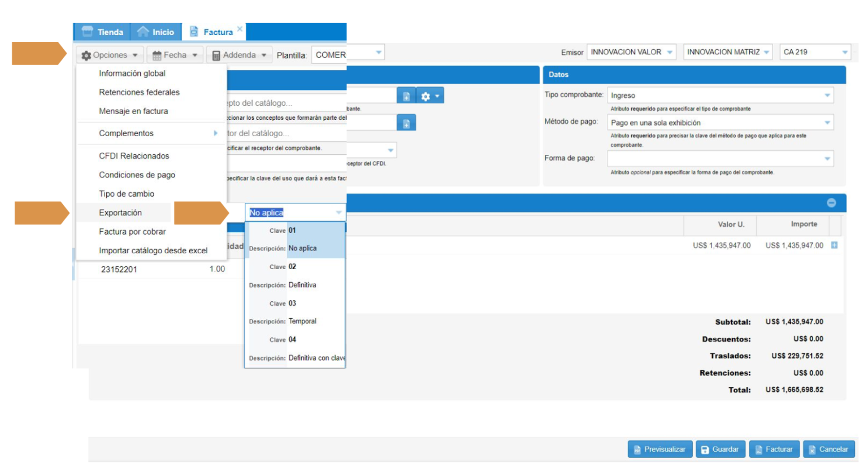Choose CFDI Relacionados menu entry
This screenshot has width=868, height=472.
[134, 156]
